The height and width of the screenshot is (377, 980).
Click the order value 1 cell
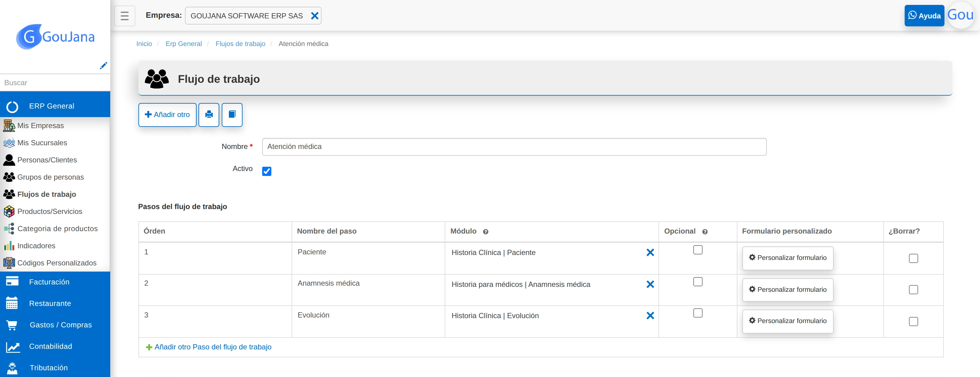pos(215,258)
